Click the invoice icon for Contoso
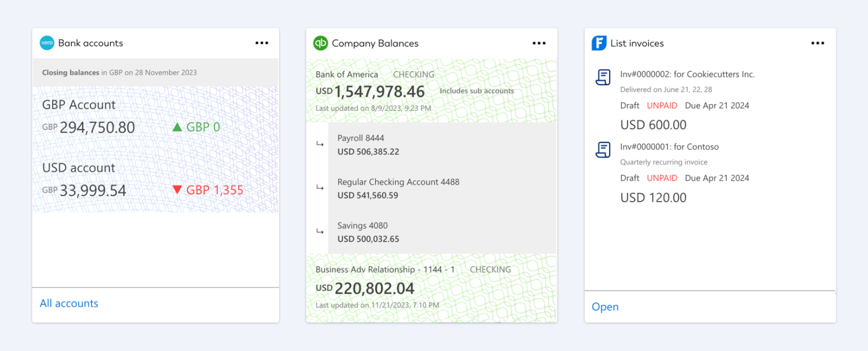Screen dimensions: 868x351 click(x=604, y=150)
